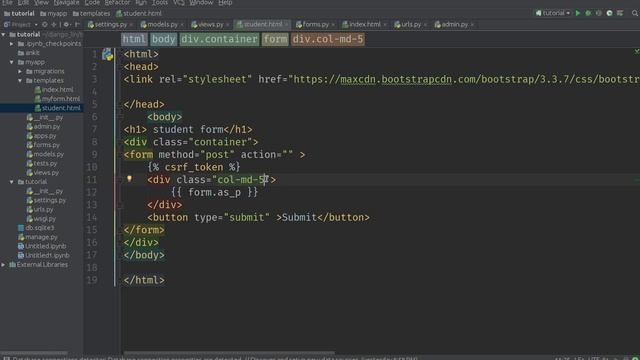Open the Refactor menu
The width and height of the screenshot is (640, 360).
coord(117,2)
